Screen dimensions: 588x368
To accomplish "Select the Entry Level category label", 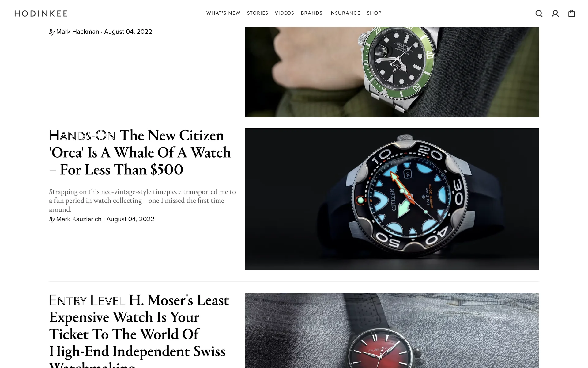I will tap(87, 301).
